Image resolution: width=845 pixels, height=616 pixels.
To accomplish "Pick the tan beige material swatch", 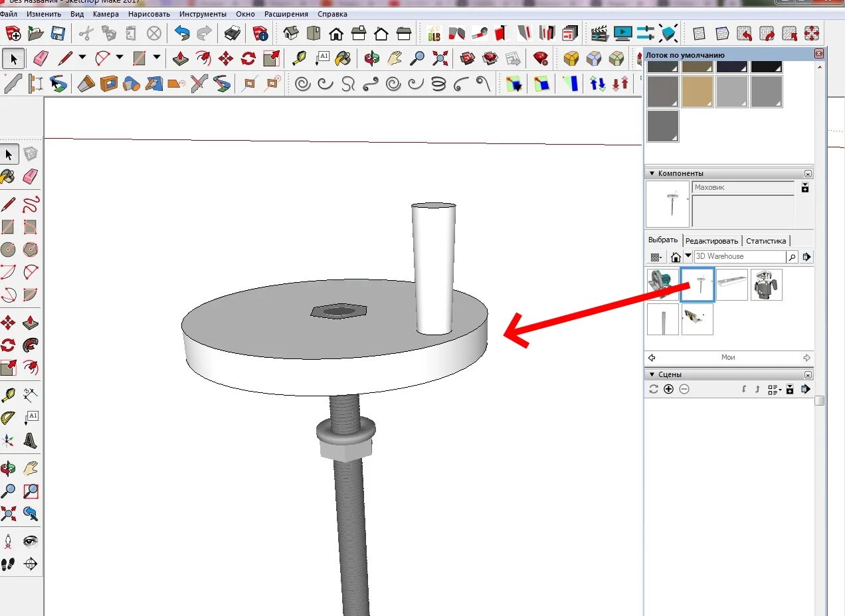I will click(x=698, y=92).
